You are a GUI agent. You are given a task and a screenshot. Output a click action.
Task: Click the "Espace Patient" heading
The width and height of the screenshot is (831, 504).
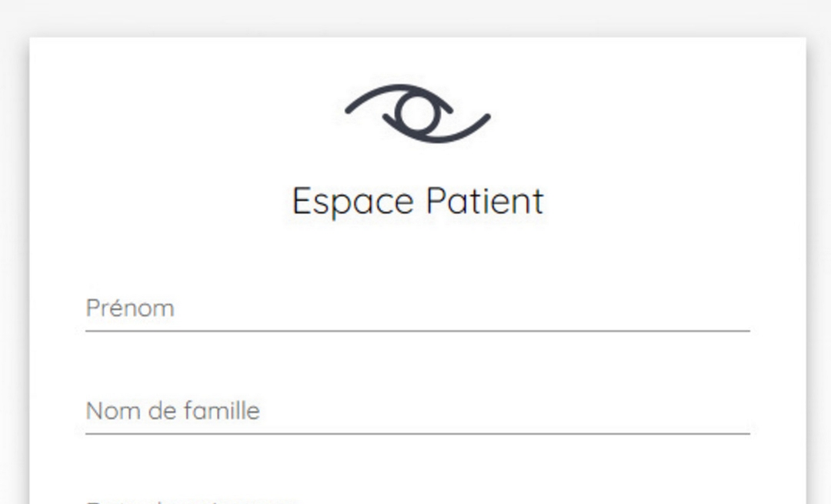point(418,202)
